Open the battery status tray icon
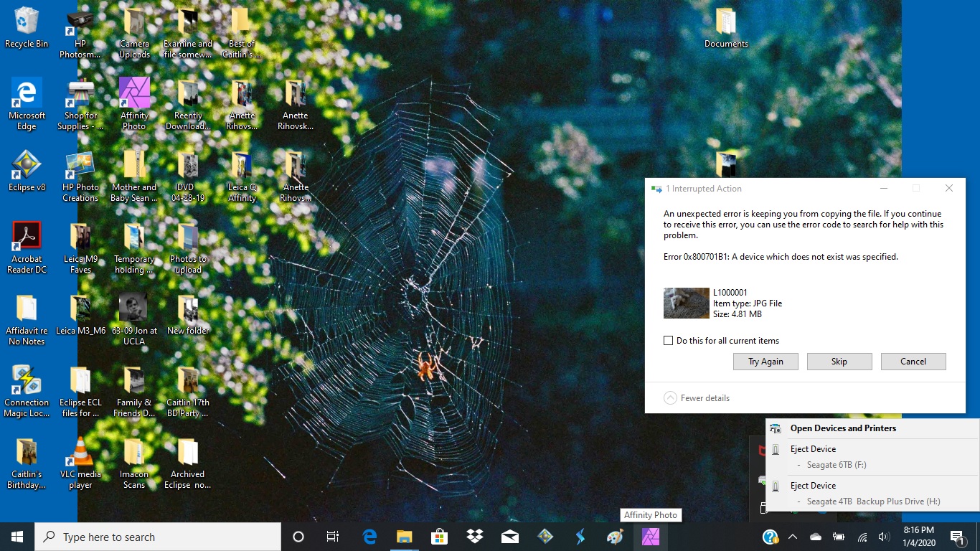This screenshot has width=980, height=551. coord(839,537)
